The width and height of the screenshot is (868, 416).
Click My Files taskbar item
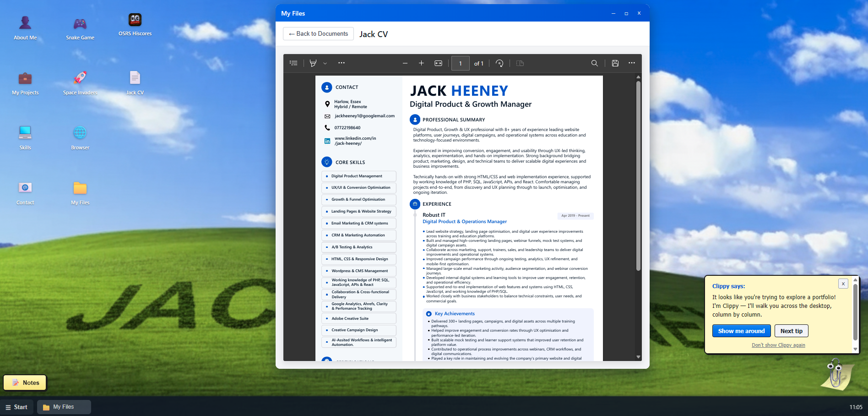(64, 407)
